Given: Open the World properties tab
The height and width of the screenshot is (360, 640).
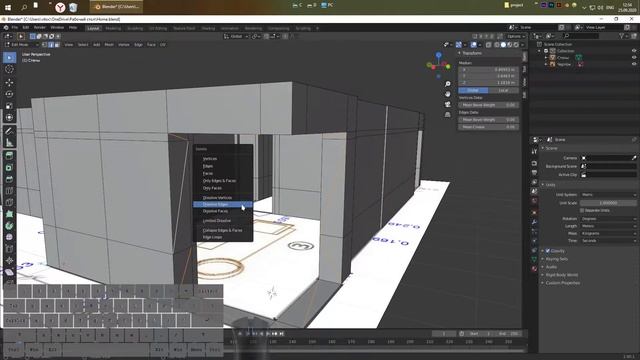Looking at the screenshot, I should tap(534, 201).
